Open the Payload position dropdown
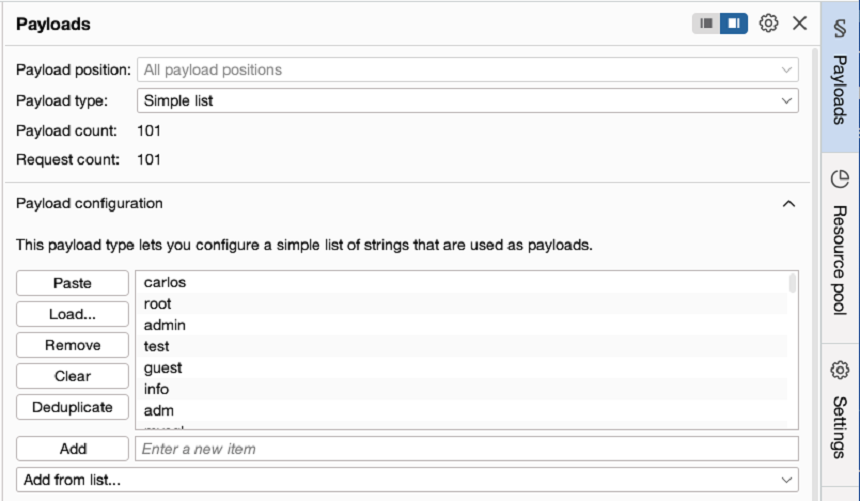 point(466,70)
